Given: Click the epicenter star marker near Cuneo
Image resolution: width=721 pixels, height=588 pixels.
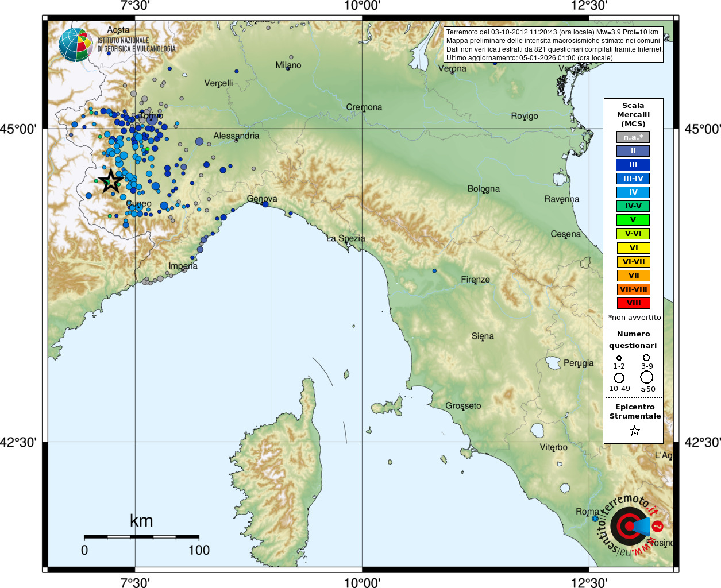Looking at the screenshot, I should click(111, 181).
